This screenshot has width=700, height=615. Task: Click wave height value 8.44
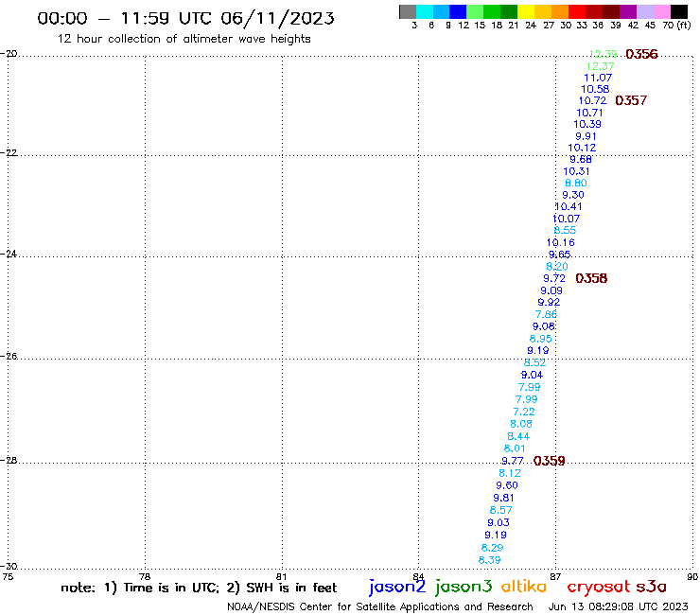pyautogui.click(x=518, y=436)
